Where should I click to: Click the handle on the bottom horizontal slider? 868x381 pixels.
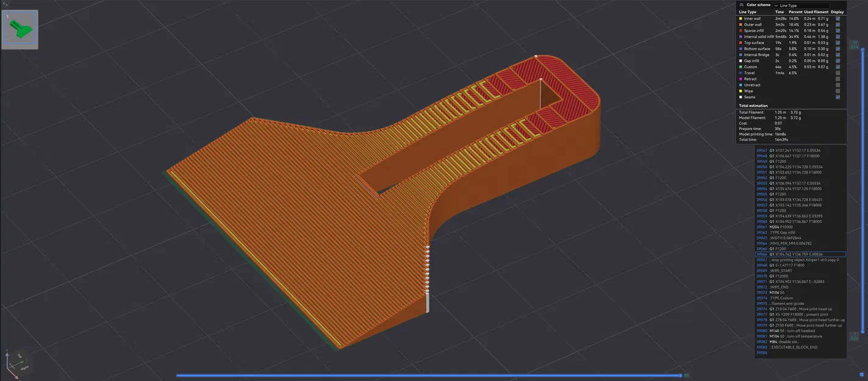681,376
